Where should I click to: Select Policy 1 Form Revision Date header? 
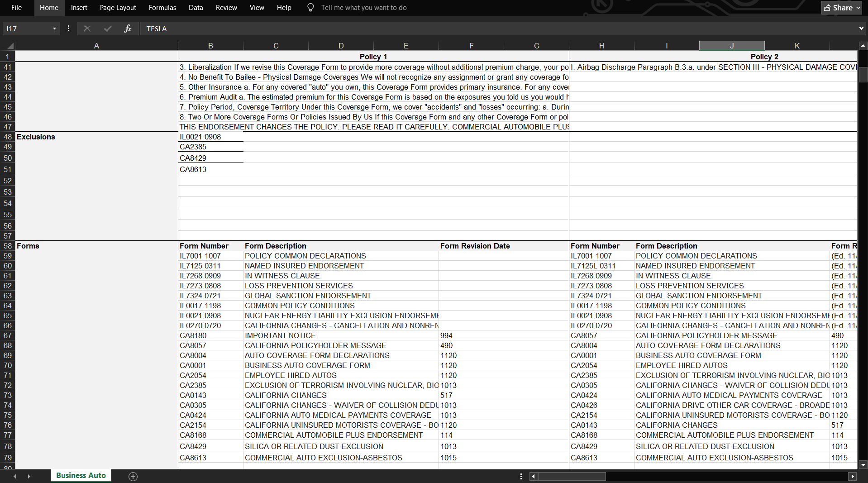coord(504,246)
